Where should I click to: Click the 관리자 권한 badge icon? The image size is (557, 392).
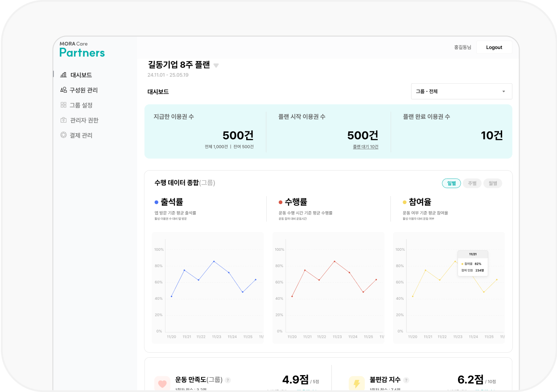click(x=63, y=120)
